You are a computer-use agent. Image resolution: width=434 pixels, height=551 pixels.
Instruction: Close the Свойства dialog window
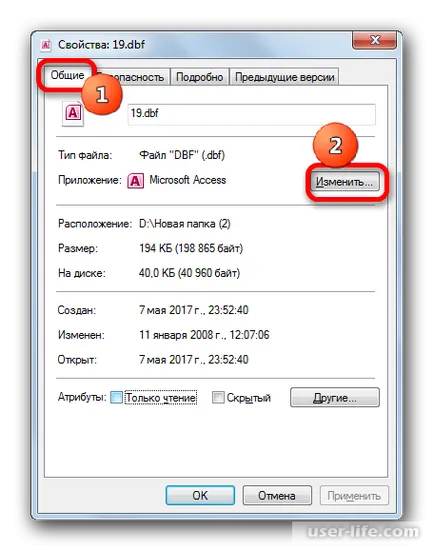coord(375,40)
